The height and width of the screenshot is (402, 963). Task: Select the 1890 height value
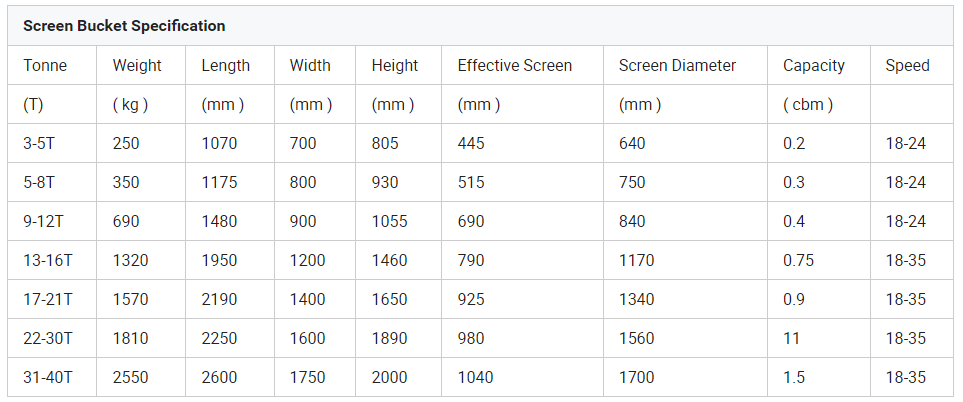click(x=389, y=338)
